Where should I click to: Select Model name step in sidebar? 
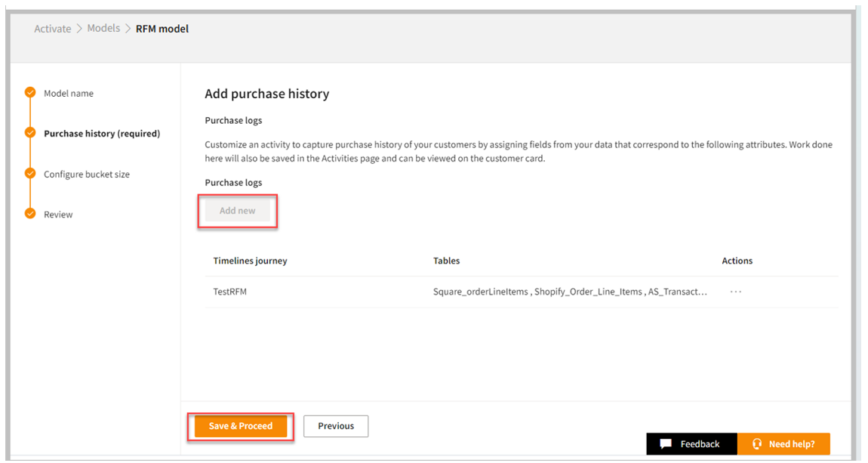tap(69, 94)
